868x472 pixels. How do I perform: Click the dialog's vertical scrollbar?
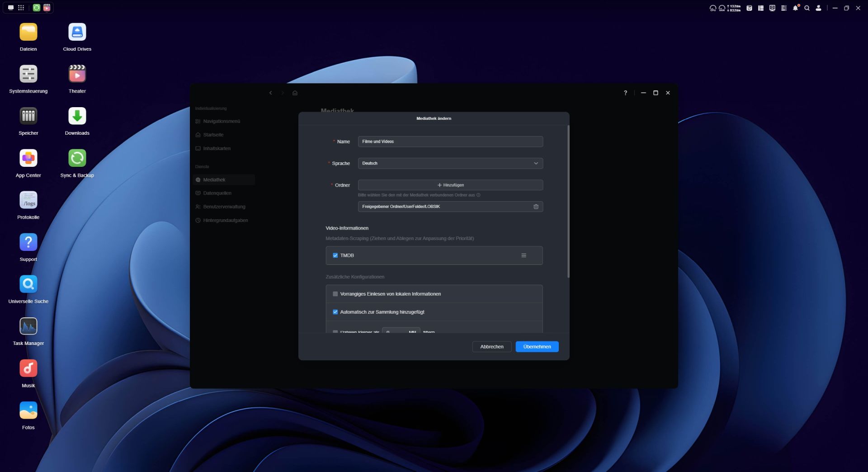(568, 201)
